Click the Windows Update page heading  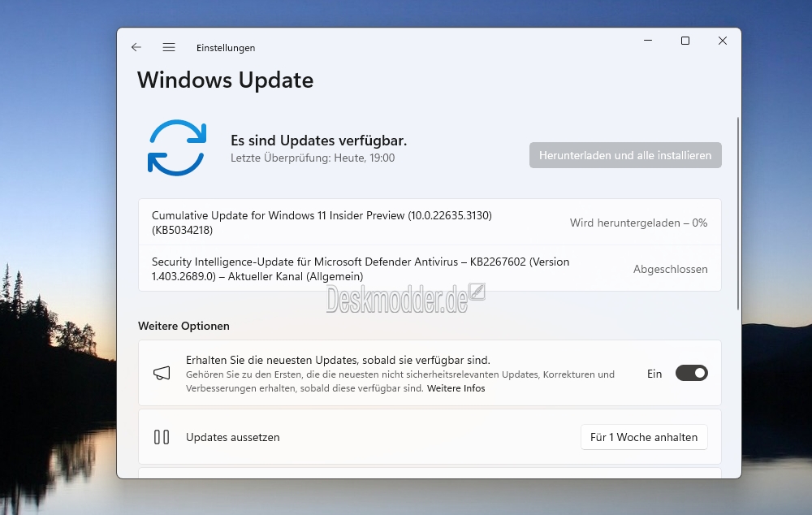coord(225,80)
